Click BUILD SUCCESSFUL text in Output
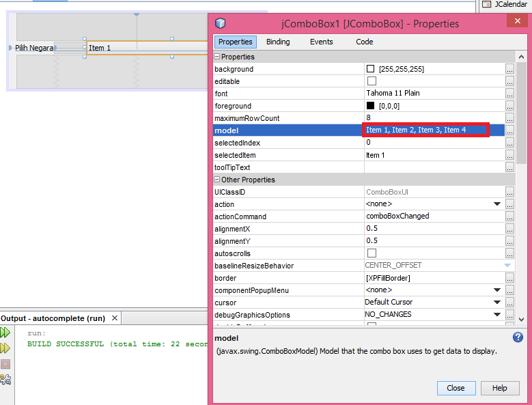The image size is (532, 405). click(x=66, y=344)
